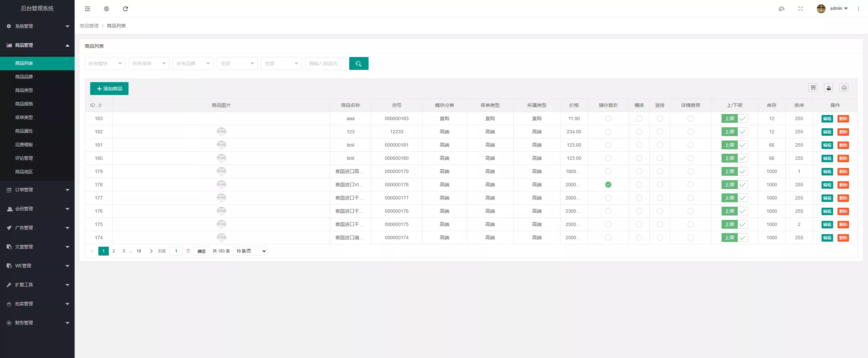Screen dimensions: 868x358
Task: Open the column filter icon above table
Action: click(813, 88)
